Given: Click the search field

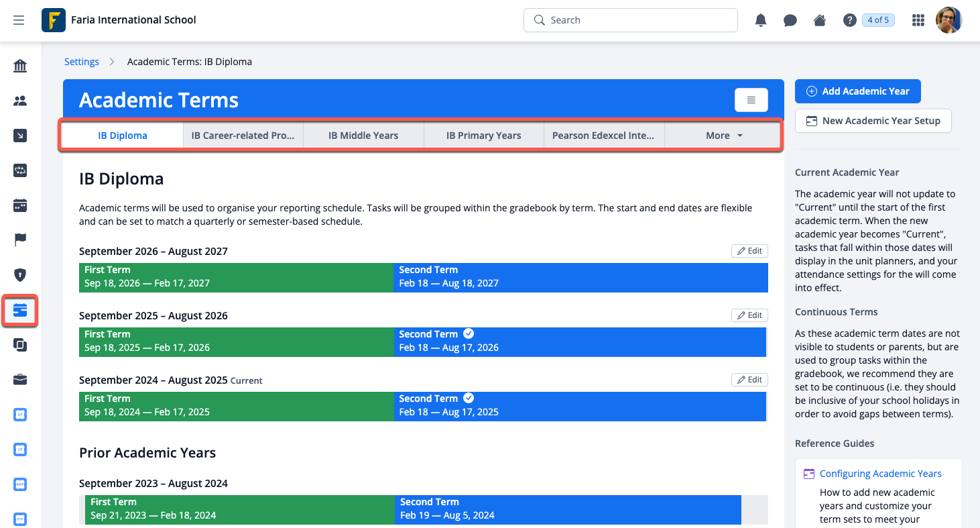Looking at the screenshot, I should point(630,20).
